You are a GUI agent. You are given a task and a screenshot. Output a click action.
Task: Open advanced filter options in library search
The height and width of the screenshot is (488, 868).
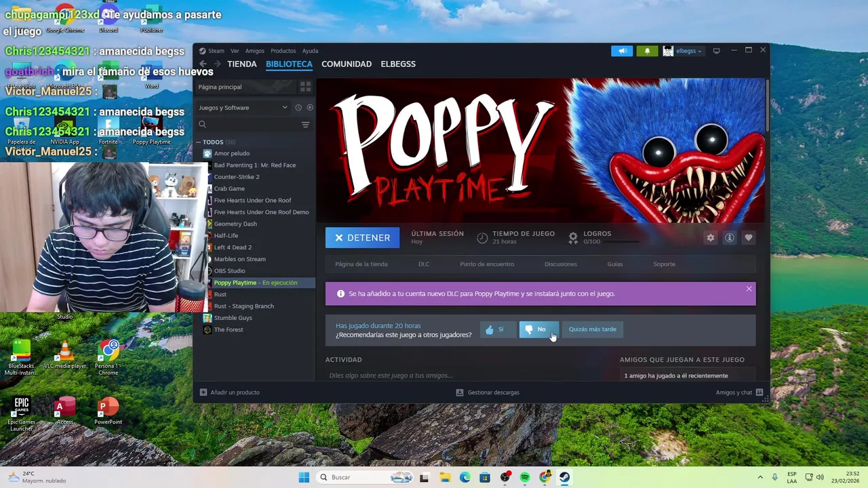click(x=305, y=125)
